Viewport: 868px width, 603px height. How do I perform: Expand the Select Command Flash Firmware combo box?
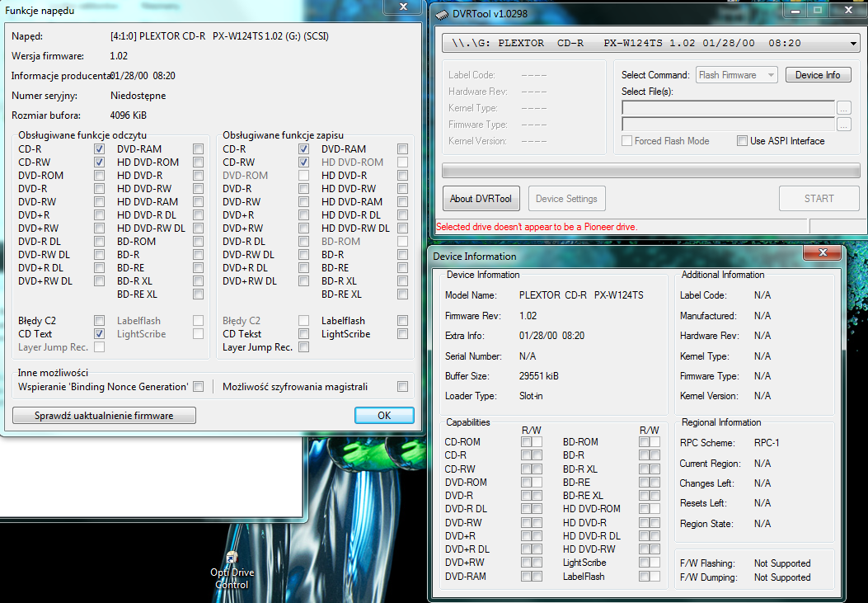pos(737,75)
